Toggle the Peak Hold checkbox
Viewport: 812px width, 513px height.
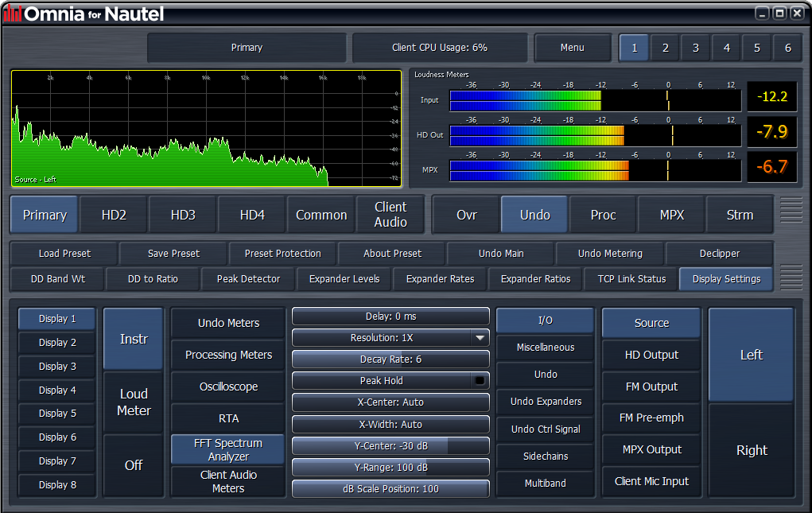(479, 381)
